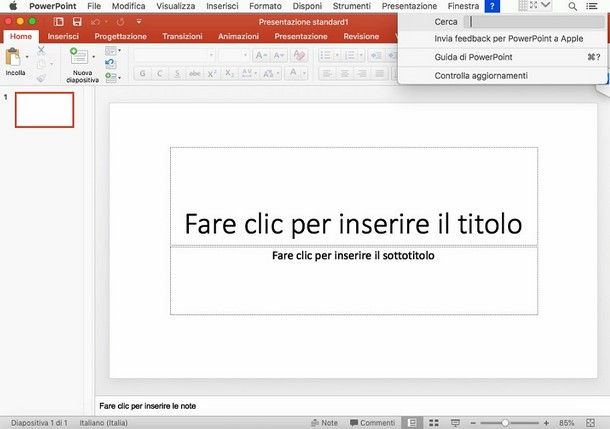This screenshot has height=429, width=610.
Task: Open the Revisione ribbon tab
Action: coord(361,36)
